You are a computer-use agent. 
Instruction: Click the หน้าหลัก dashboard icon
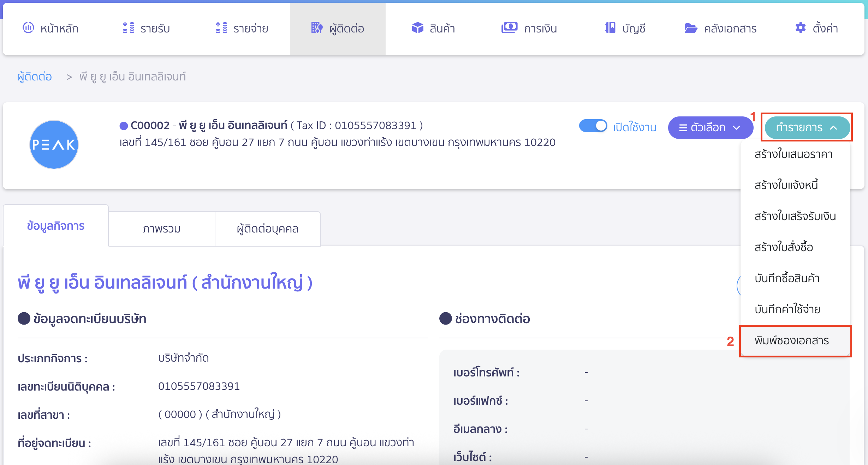pyautogui.click(x=28, y=28)
